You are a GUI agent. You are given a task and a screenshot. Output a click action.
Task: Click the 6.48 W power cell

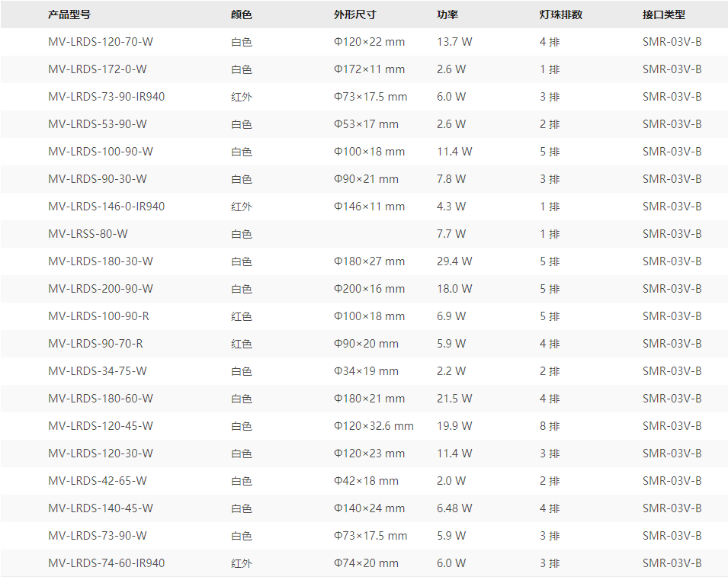[454, 508]
